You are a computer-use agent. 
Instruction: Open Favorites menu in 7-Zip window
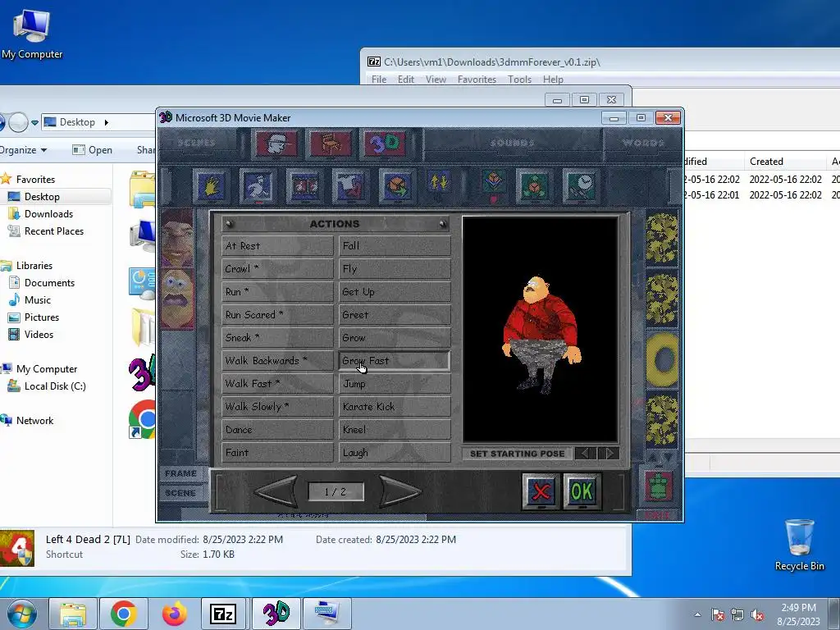click(477, 80)
